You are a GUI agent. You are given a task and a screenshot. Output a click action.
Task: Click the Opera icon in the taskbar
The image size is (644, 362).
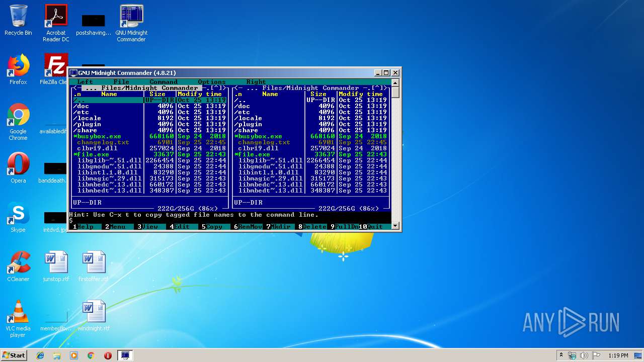pos(108,355)
